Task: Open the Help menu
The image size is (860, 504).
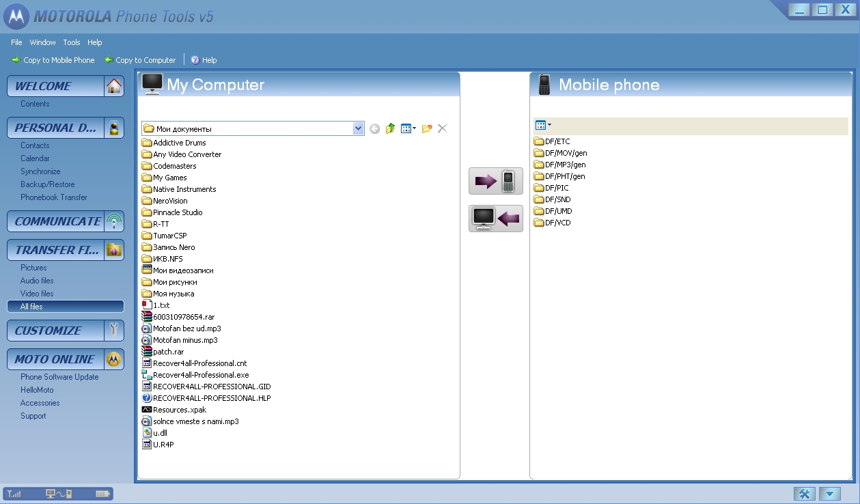Action: click(95, 42)
